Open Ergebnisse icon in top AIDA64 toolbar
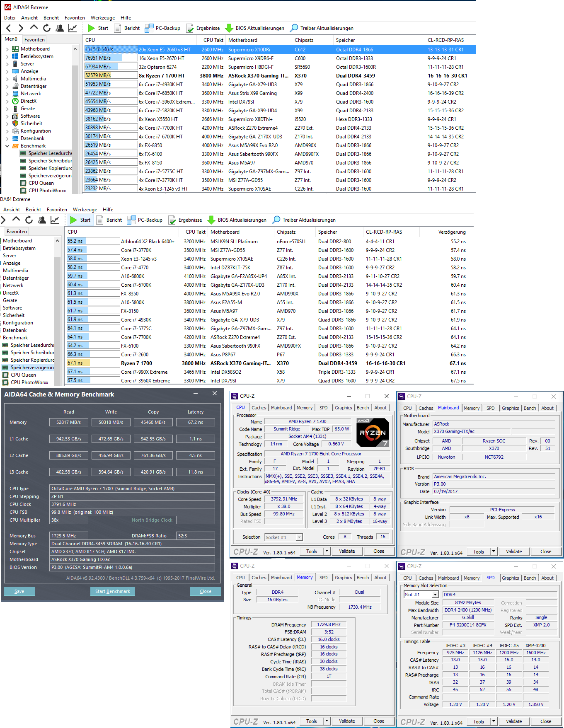The width and height of the screenshot is (564, 728). [x=190, y=28]
